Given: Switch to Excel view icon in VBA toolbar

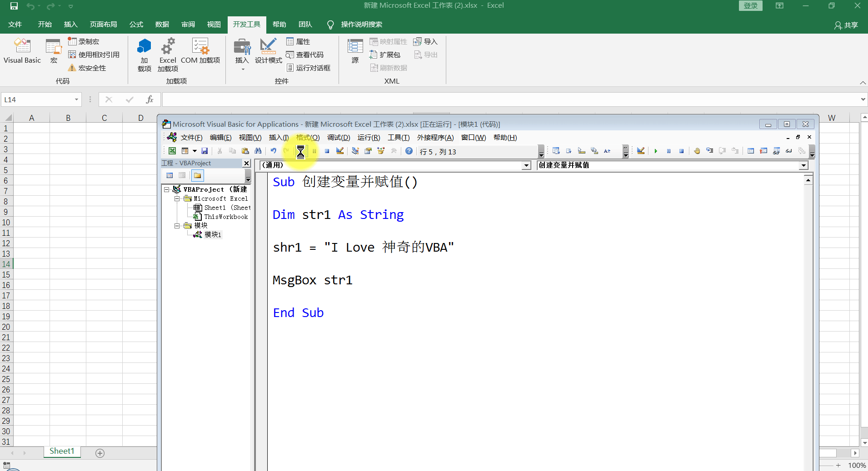Looking at the screenshot, I should pos(172,151).
